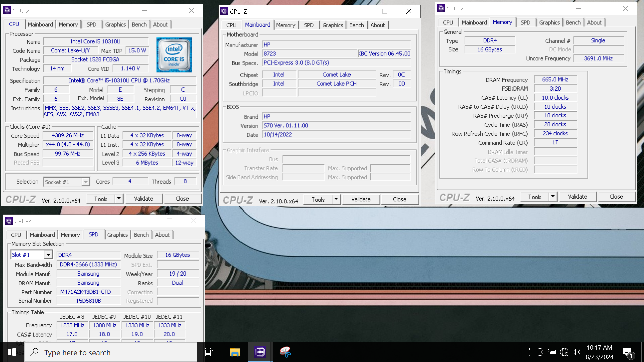The width and height of the screenshot is (644, 362).
Task: Open Graphics tab in SPD window
Action: point(117,235)
